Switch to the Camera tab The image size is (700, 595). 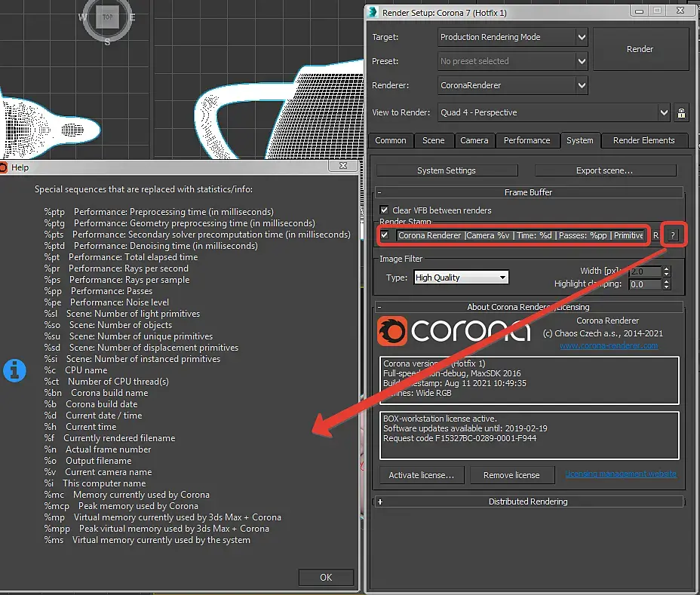(474, 140)
